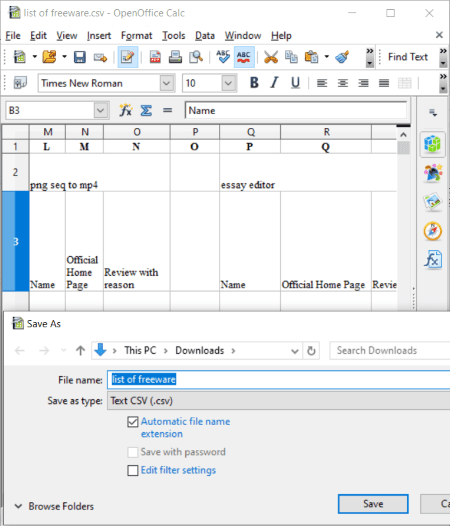Image resolution: width=450 pixels, height=526 pixels.
Task: Click the Page Preview icon
Action: 196,57
